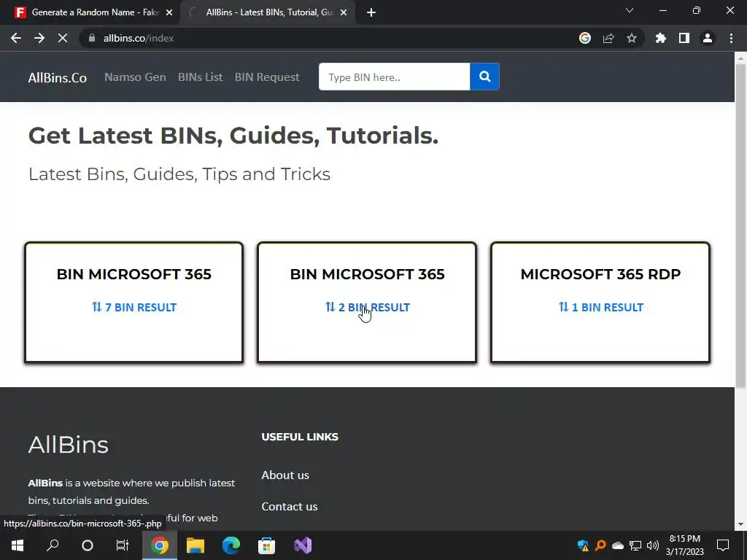Close the AllBins tab
Viewport: 747px width, 560px height.
coord(344,12)
